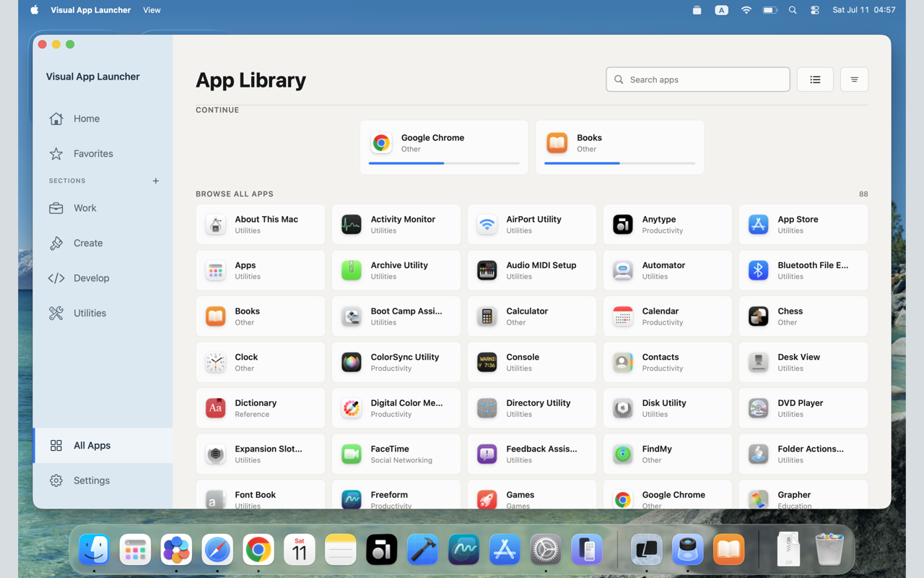
Task: Continue with the Books card
Action: 620,147
